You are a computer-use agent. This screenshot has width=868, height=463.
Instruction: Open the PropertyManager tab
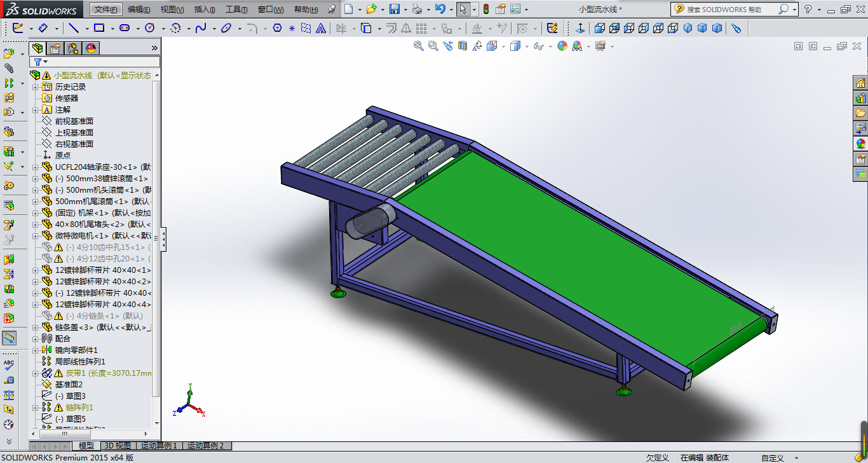click(x=55, y=48)
